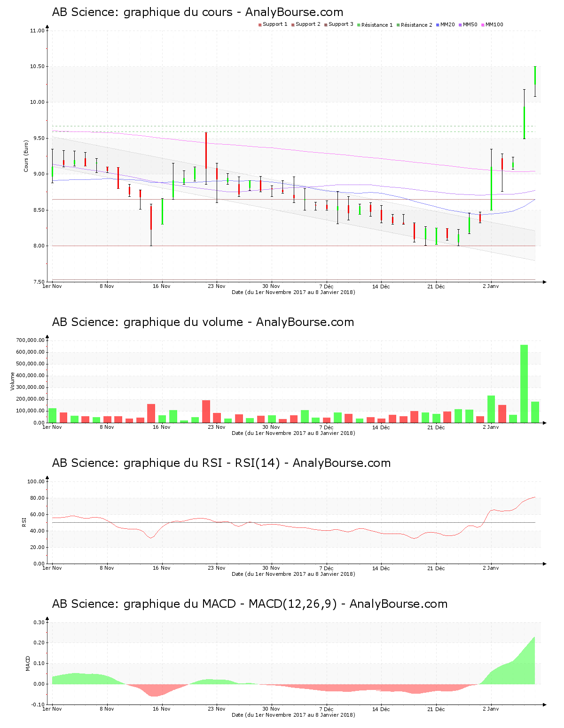Click '7 Déc' on the RSI chart date axis
The height and width of the screenshot is (728, 564).
[x=326, y=568]
